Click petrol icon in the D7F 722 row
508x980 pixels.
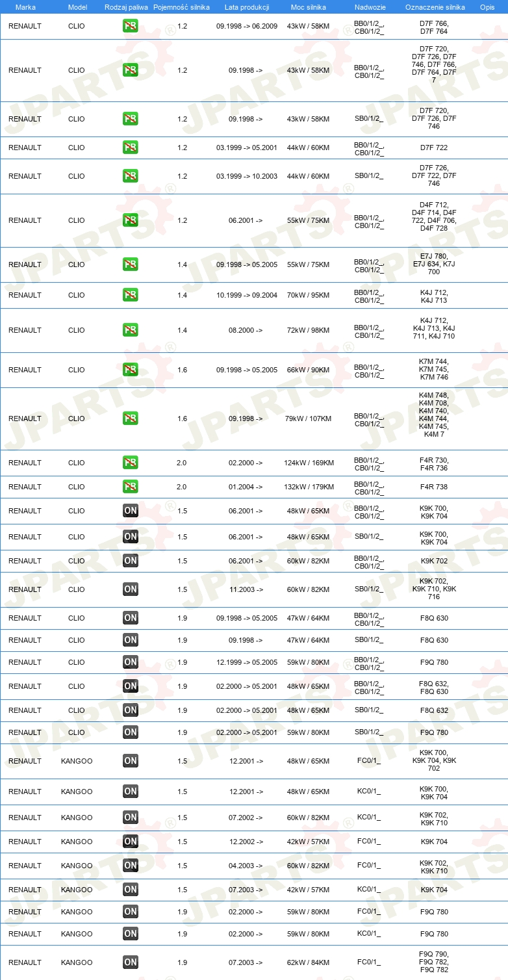click(x=131, y=148)
